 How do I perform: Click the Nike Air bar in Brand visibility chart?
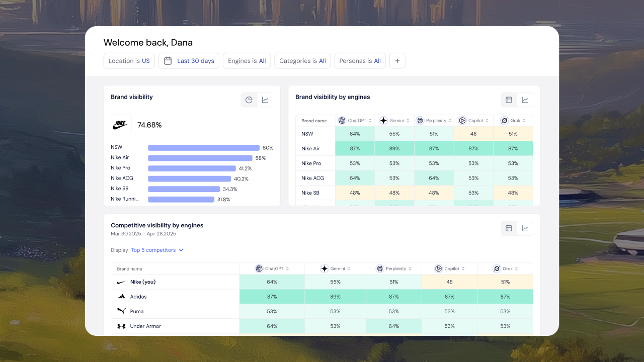point(200,158)
